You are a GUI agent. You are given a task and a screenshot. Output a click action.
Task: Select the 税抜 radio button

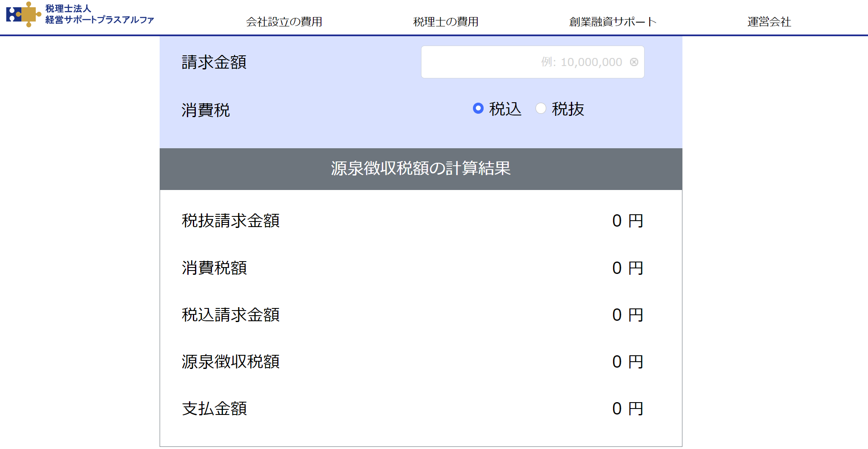(x=541, y=109)
